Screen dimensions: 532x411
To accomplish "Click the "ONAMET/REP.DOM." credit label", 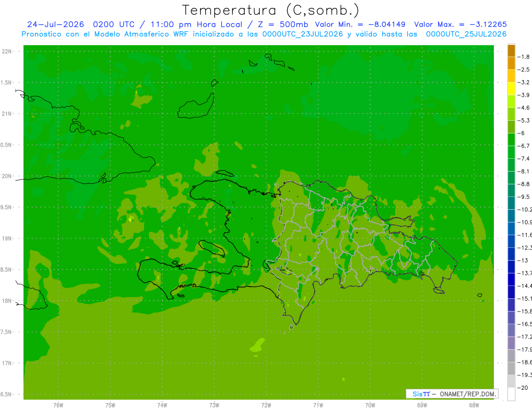I will pos(468,394).
